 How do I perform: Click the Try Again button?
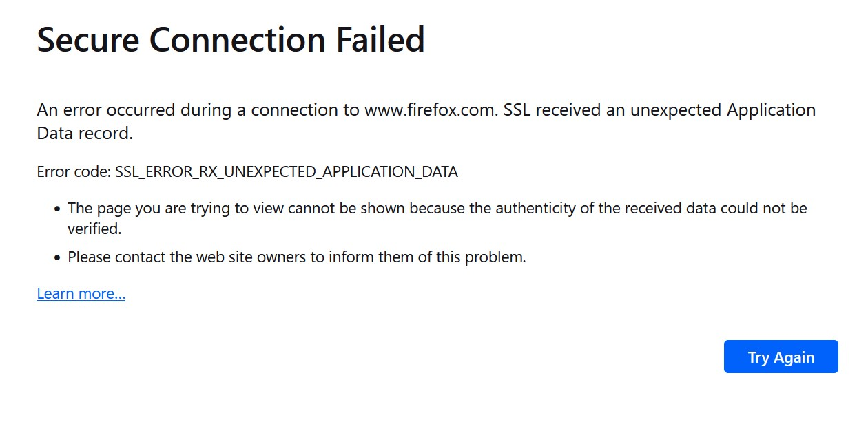click(781, 357)
